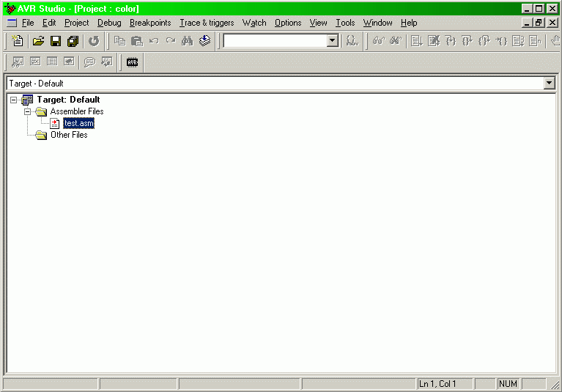Click the Auto Step document icon
This screenshot has height=392, width=562.
pyautogui.click(x=518, y=41)
